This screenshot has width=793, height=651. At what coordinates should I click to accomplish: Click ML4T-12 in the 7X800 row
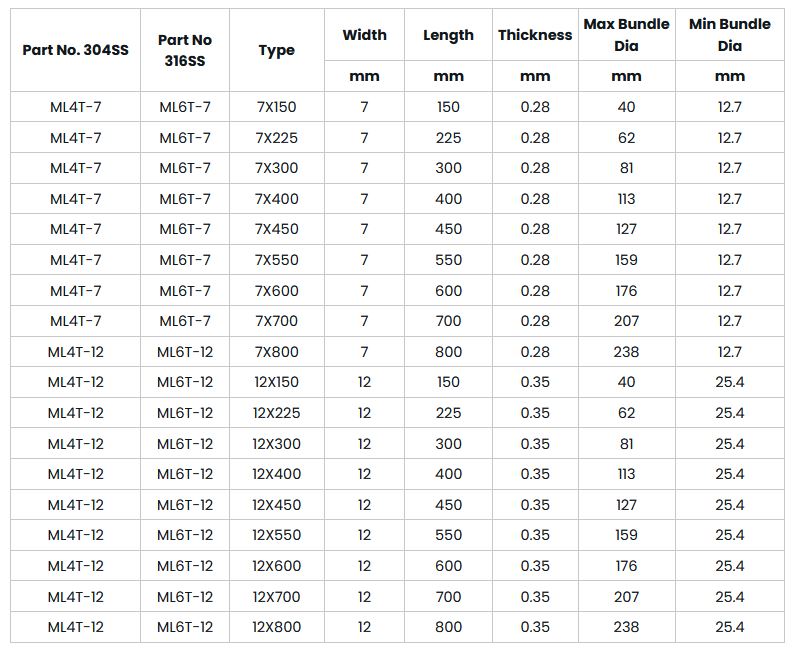(76, 352)
